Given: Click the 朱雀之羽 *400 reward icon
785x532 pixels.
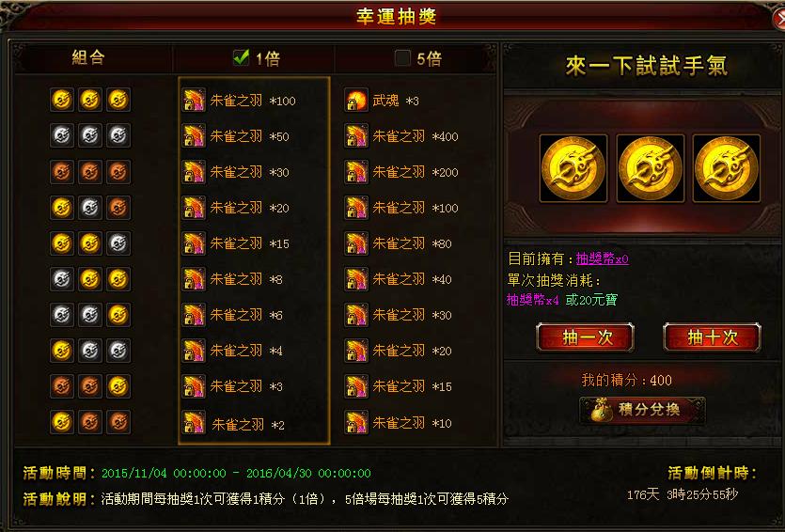Looking at the screenshot, I should click(356, 135).
